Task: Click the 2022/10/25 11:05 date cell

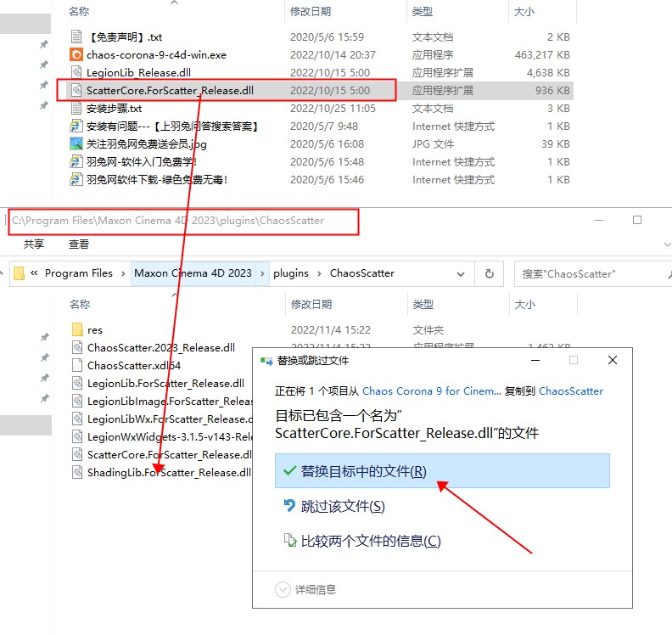Action: click(x=333, y=109)
